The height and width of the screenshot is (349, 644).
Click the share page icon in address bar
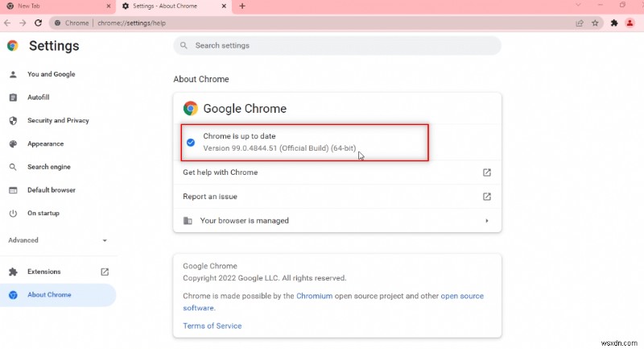point(580,23)
